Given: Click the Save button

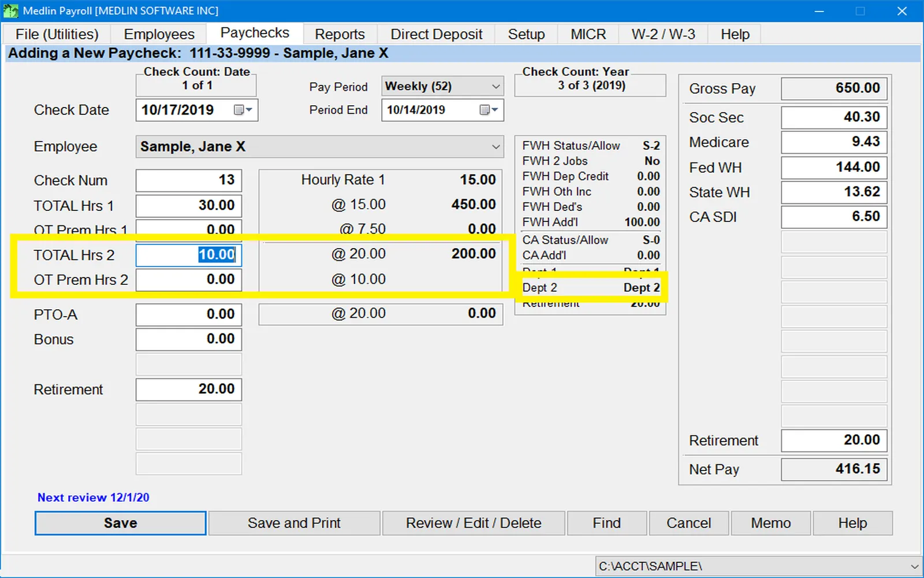Looking at the screenshot, I should click(120, 523).
